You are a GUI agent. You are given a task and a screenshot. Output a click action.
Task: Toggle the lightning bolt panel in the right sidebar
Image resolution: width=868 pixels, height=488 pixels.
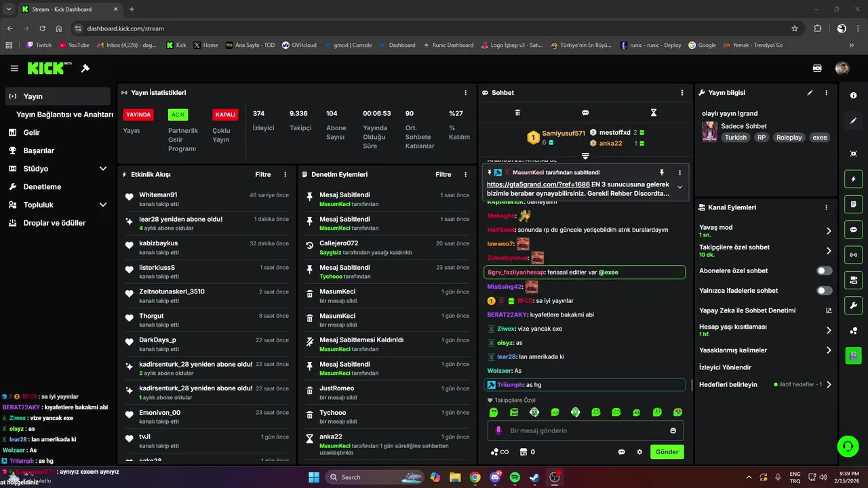pyautogui.click(x=853, y=179)
